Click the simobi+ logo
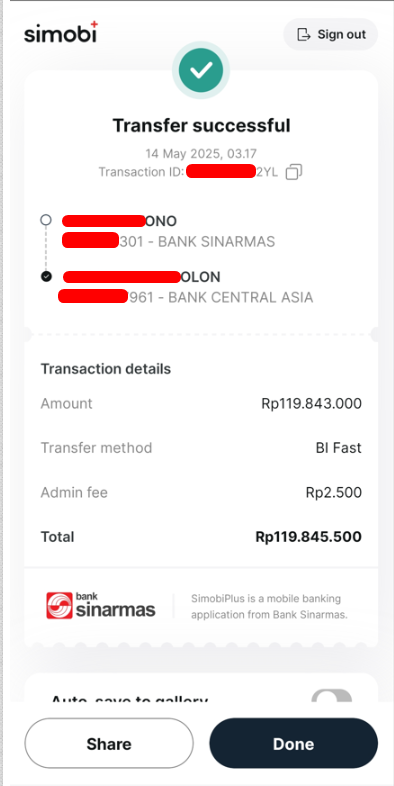The image size is (394, 786). coord(61,33)
